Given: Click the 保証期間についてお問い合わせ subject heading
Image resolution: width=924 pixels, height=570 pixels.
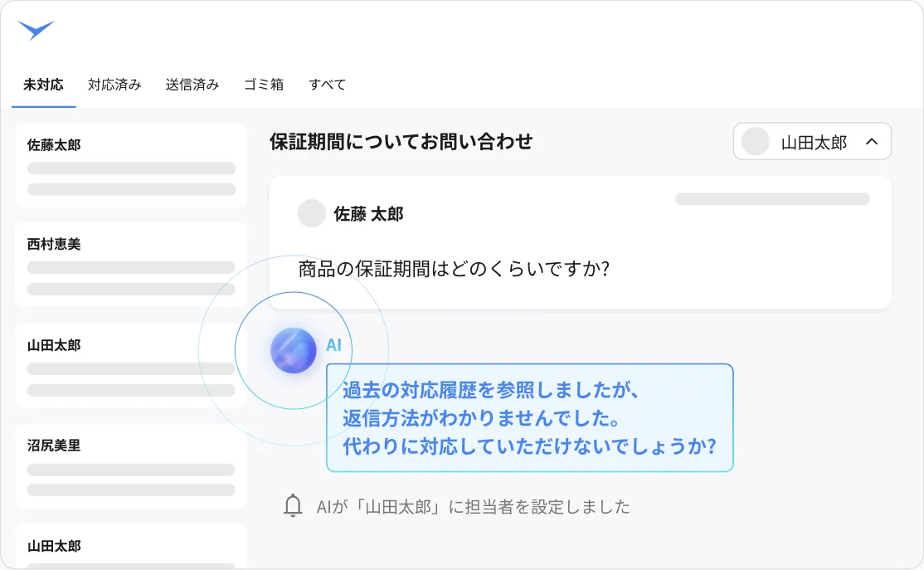Looking at the screenshot, I should point(401,142).
